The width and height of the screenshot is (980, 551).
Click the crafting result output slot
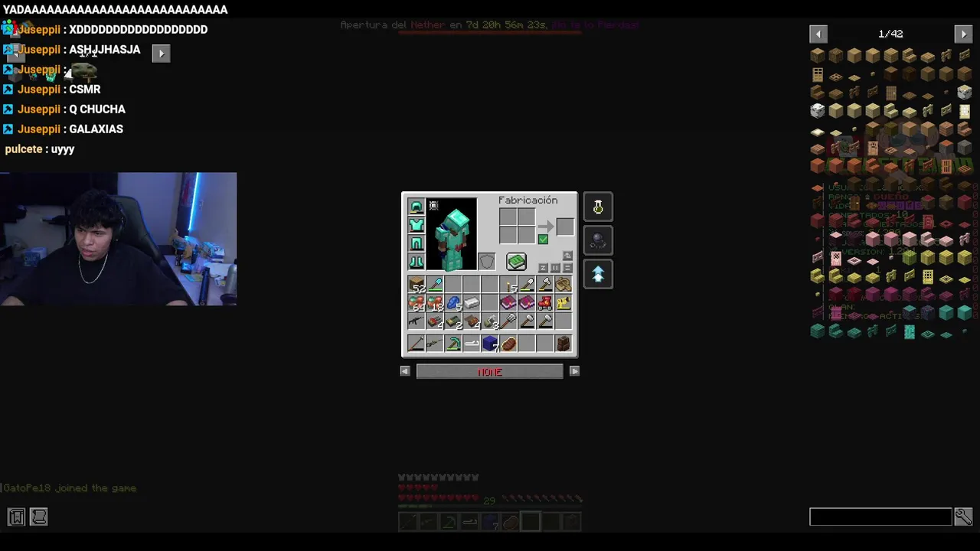[565, 227]
